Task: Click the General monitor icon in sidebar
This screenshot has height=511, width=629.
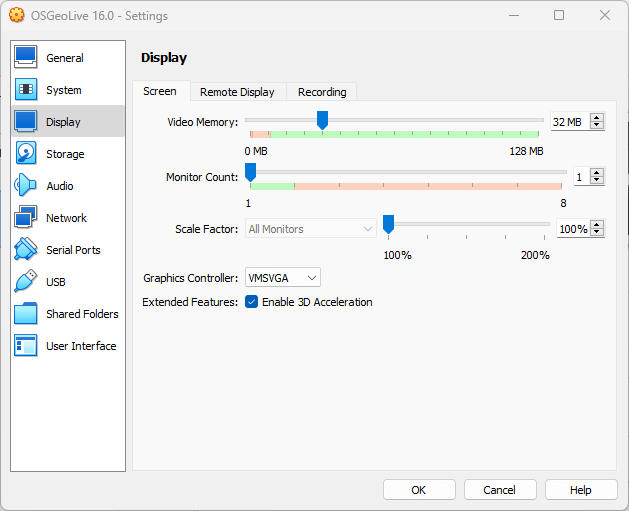Action: click(26, 57)
